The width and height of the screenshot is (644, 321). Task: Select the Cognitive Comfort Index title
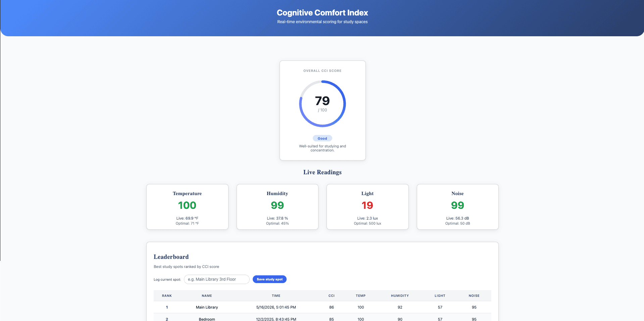[x=323, y=13]
